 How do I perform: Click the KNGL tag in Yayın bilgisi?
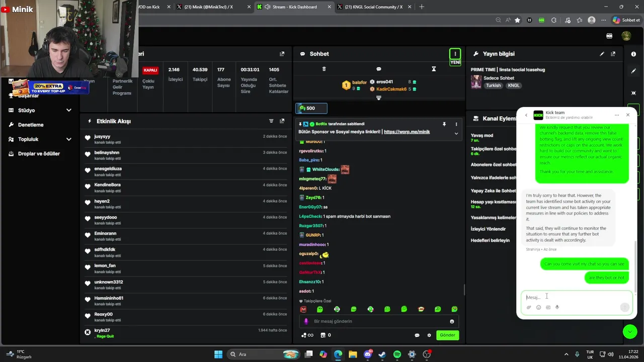(x=514, y=85)
